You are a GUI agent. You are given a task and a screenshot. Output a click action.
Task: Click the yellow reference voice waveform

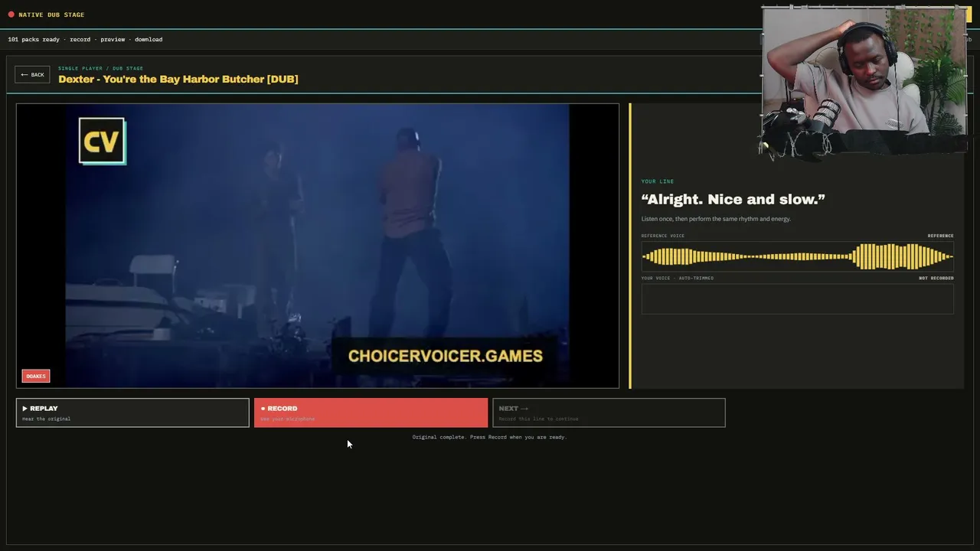point(797,256)
